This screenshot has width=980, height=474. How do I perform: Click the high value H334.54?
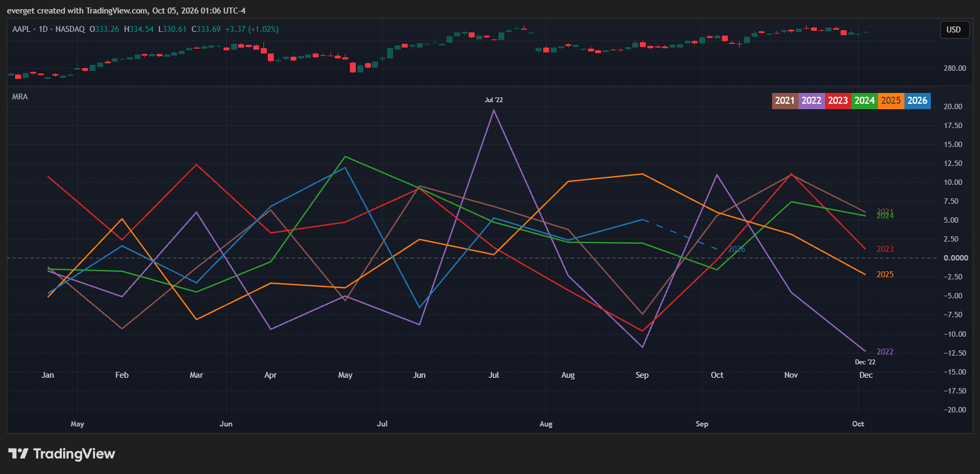point(139,29)
